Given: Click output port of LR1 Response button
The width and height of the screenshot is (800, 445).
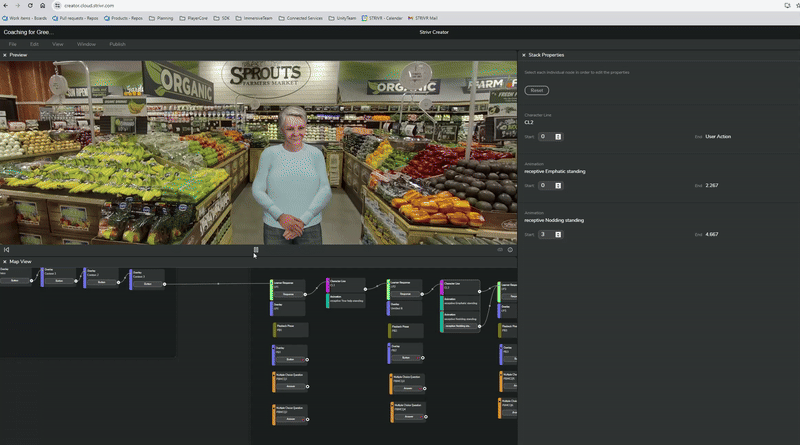Looking at the screenshot, I should pos(305,294).
